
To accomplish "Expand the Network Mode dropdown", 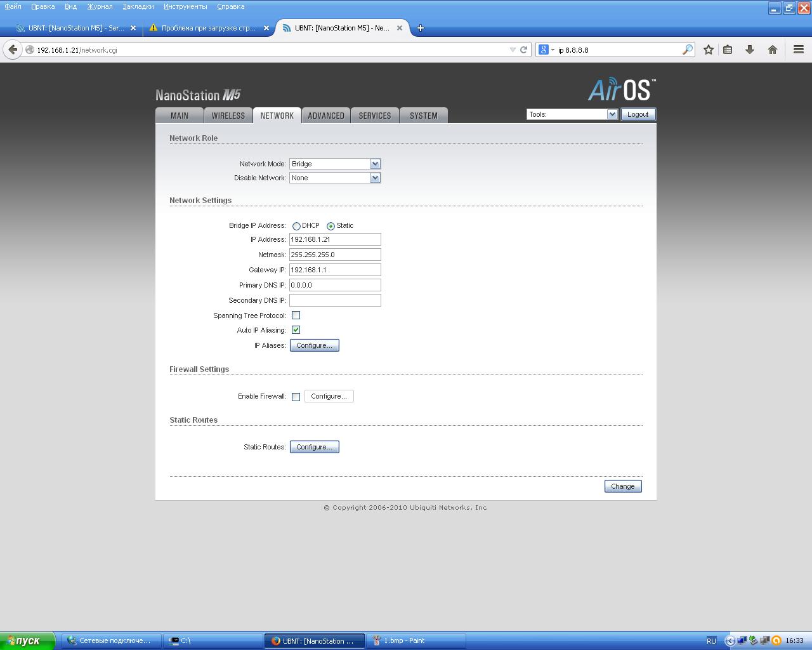I will [x=335, y=164].
